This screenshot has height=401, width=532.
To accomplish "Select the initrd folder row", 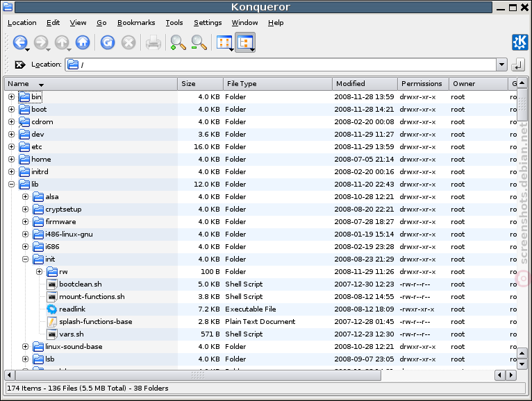I will [260, 172].
